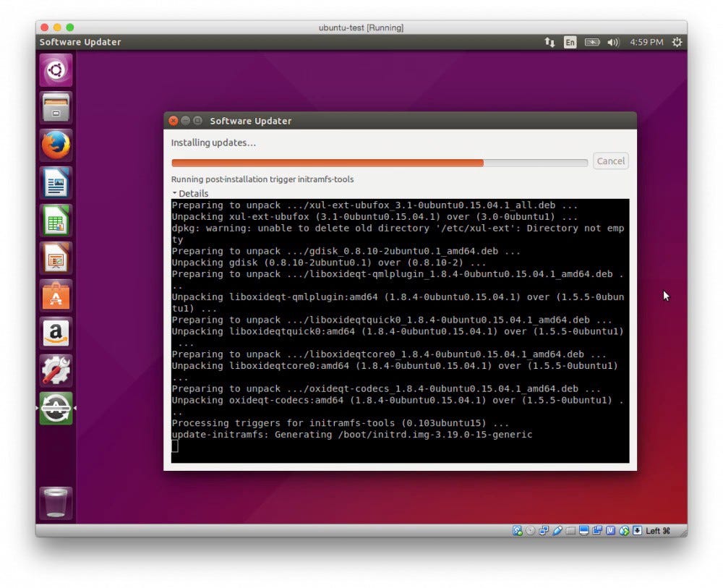Open the En keyboard layout indicator
Screen dimensions: 723x588
coord(570,43)
